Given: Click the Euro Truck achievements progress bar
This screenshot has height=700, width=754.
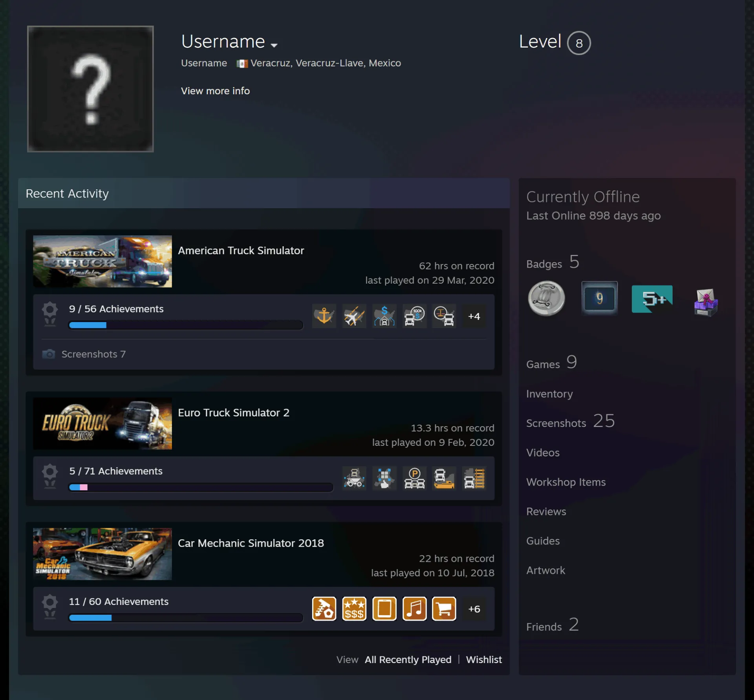Looking at the screenshot, I should (201, 487).
